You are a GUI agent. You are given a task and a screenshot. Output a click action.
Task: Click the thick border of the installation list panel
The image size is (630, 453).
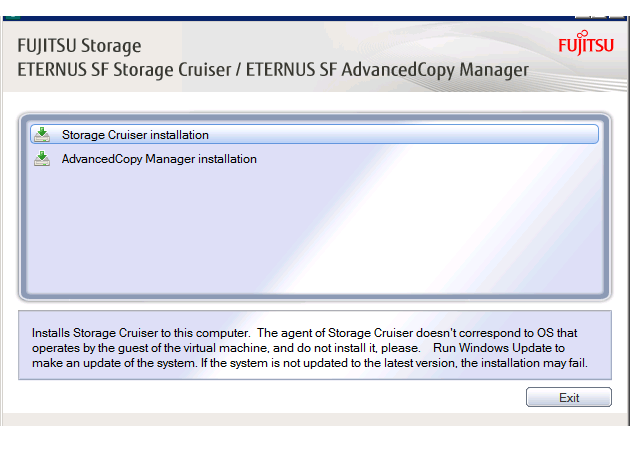pyautogui.click(x=23, y=207)
